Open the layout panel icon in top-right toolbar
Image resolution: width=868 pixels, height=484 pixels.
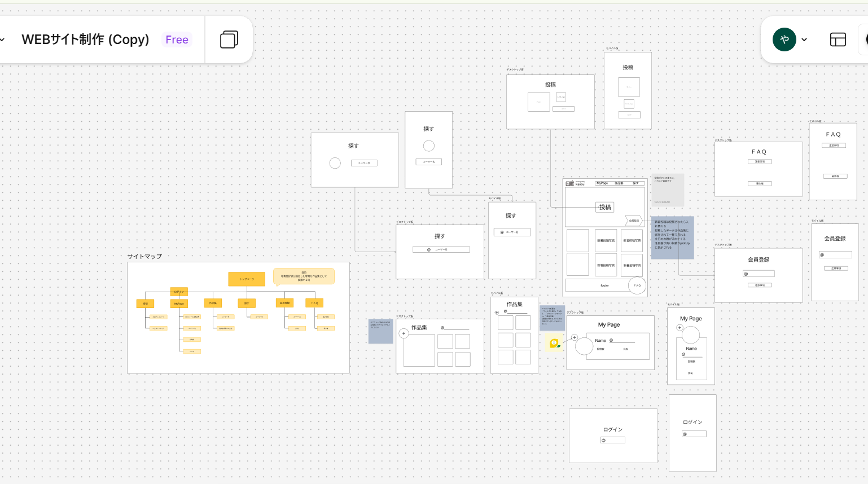pos(838,39)
